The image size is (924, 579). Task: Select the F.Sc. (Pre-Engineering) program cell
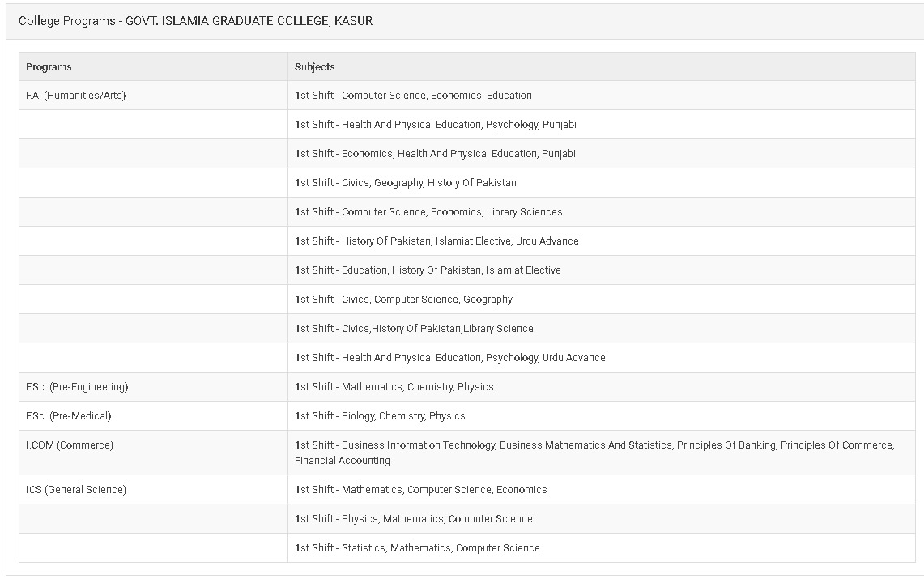pos(77,387)
